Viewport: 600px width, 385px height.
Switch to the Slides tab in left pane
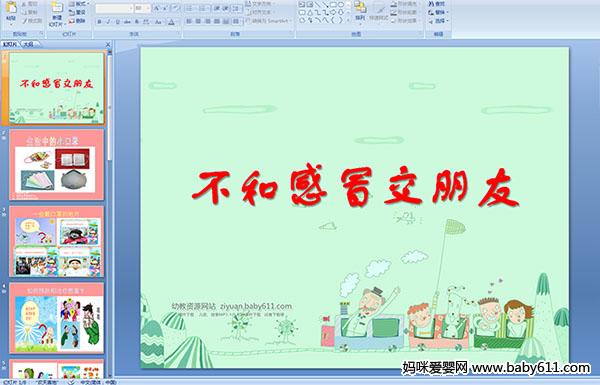coord(10,44)
